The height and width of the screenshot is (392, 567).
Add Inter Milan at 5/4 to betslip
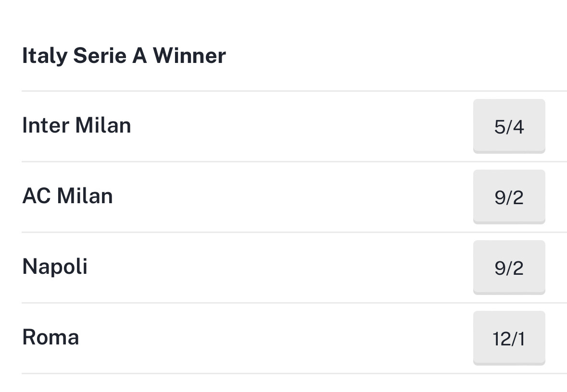(509, 126)
